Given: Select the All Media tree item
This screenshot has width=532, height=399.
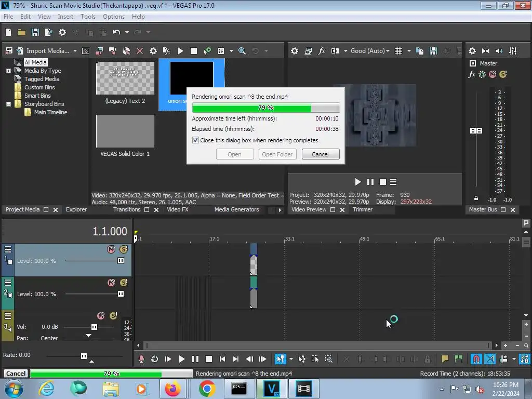Looking at the screenshot, I should pyautogui.click(x=35, y=62).
